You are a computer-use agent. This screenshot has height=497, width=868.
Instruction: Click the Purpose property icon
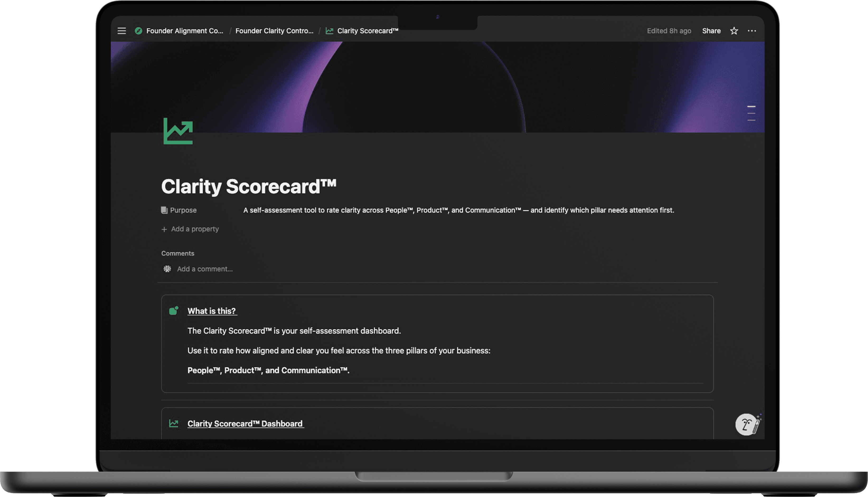click(x=164, y=210)
